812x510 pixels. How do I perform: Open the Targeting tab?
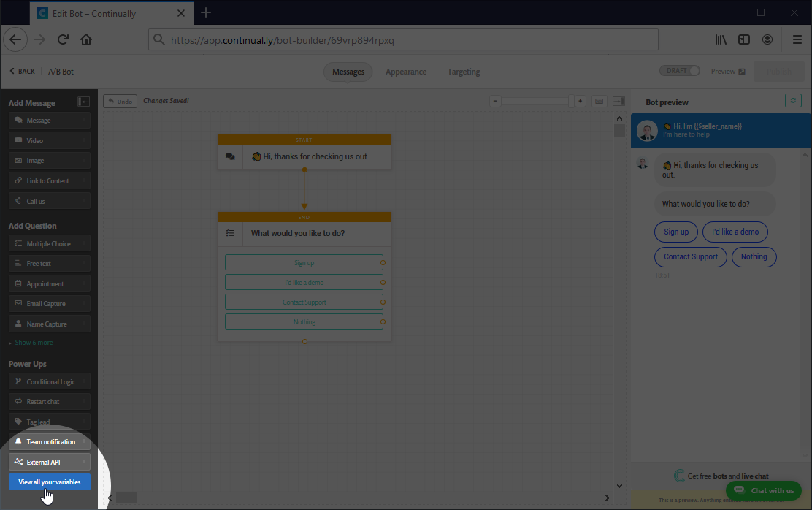coord(463,72)
